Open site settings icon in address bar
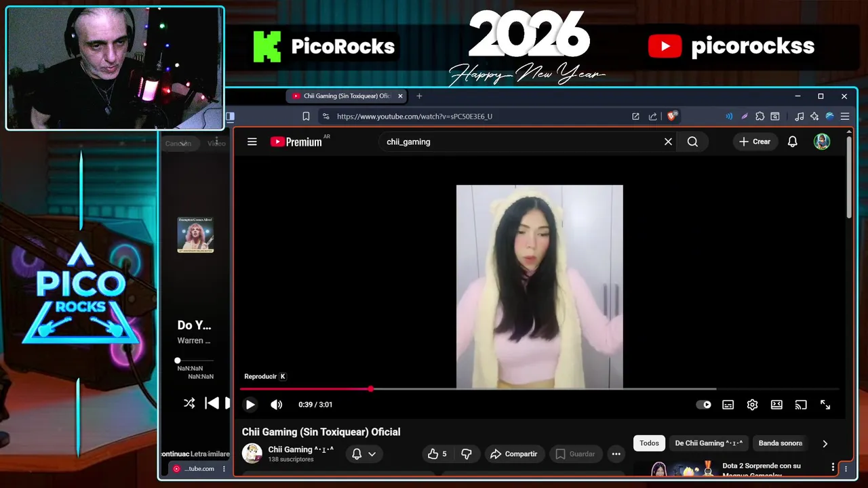 [325, 117]
